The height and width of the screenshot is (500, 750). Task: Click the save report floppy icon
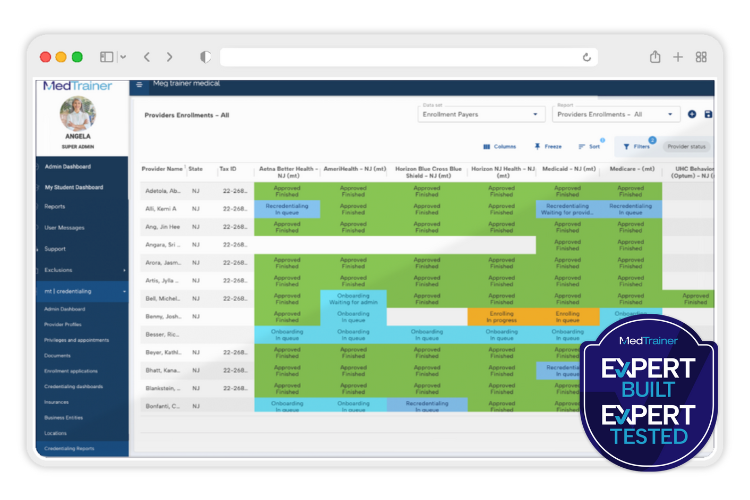pyautogui.click(x=709, y=115)
